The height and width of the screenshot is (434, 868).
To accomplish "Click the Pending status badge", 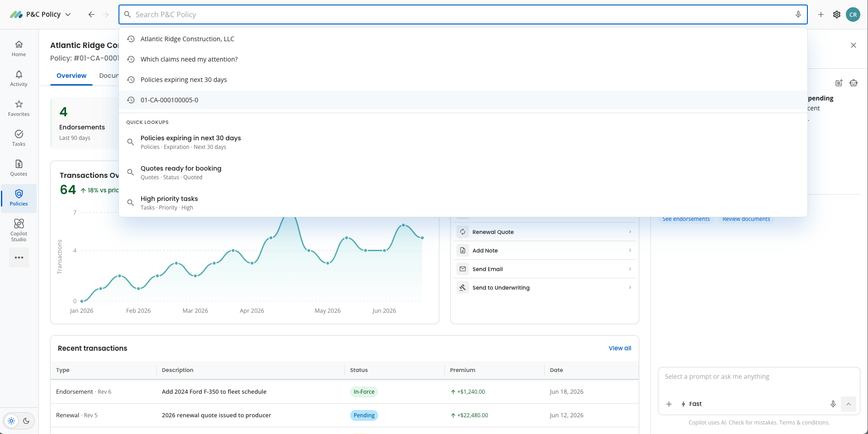I will coord(364,415).
